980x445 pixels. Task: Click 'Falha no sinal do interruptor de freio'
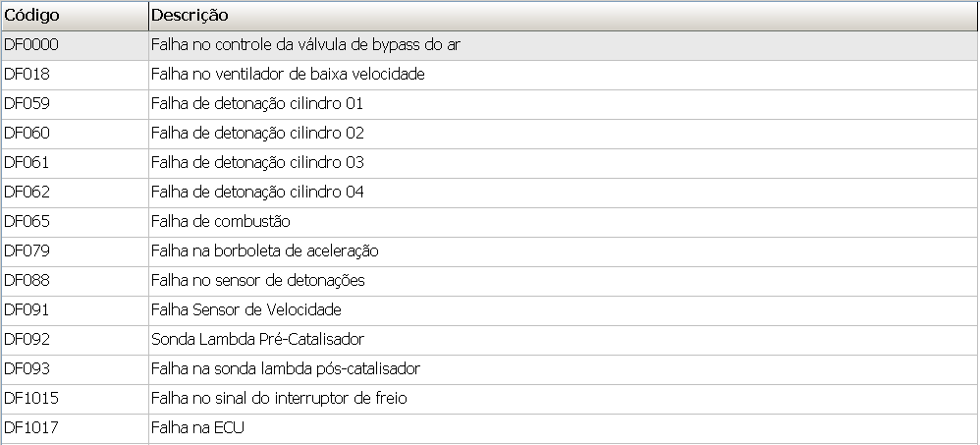pyautogui.click(x=279, y=399)
